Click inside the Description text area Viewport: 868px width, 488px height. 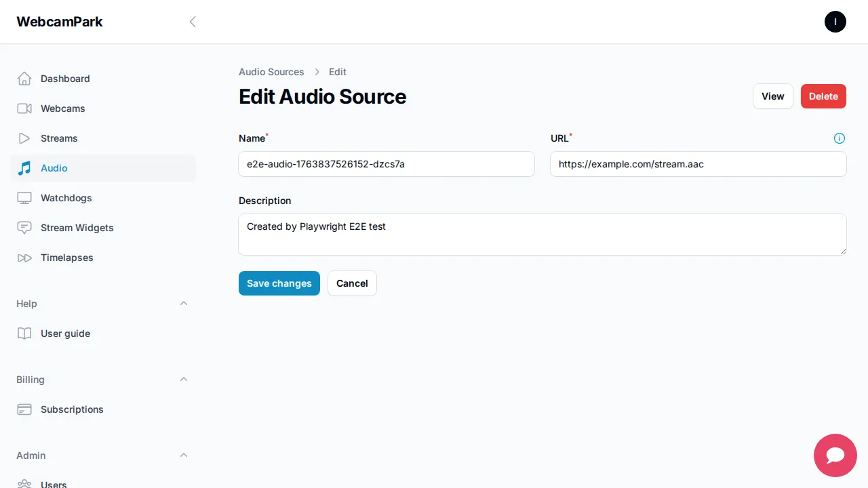pos(542,234)
